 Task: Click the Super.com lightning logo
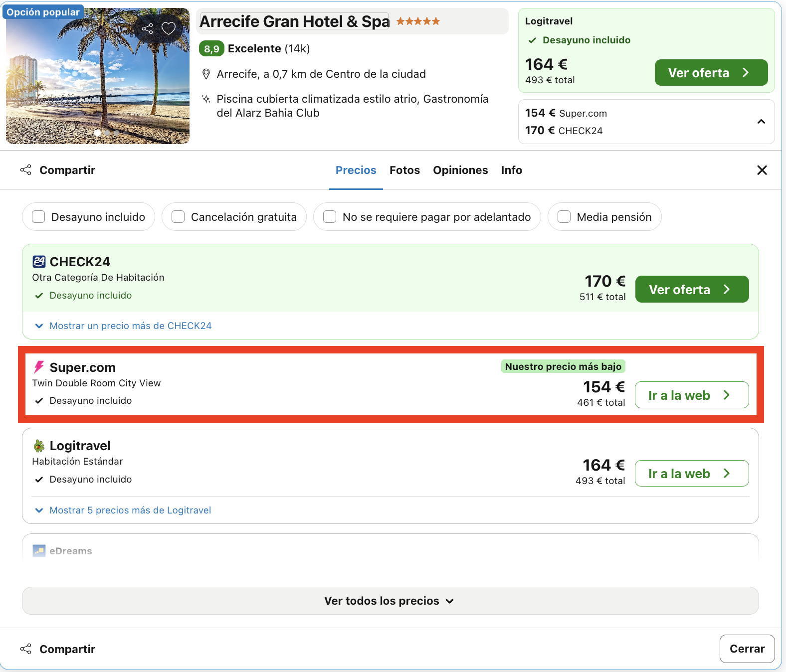click(39, 367)
